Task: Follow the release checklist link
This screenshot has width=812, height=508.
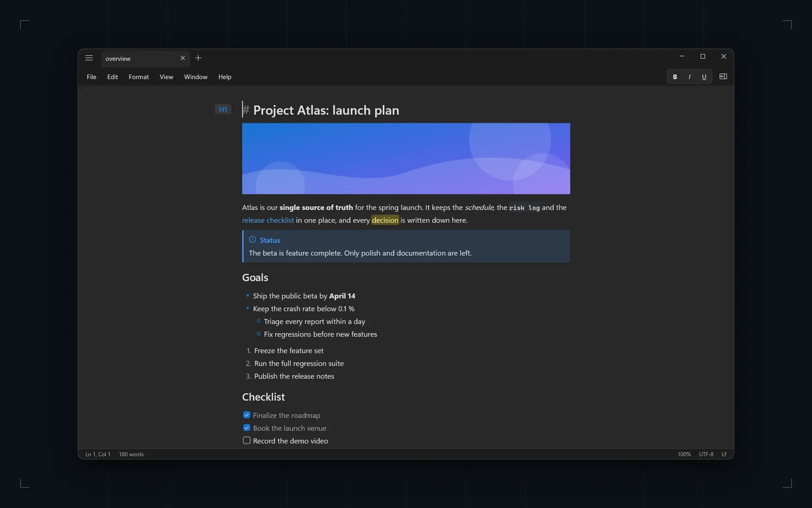Action: tap(268, 220)
